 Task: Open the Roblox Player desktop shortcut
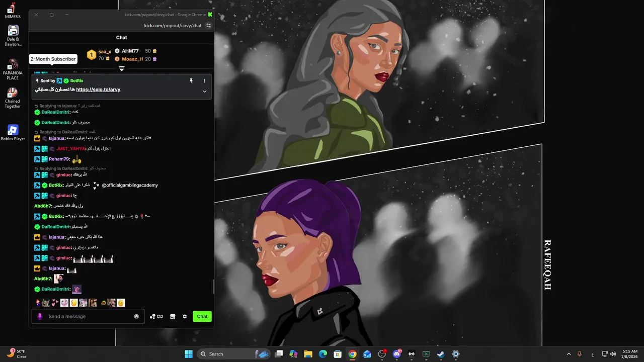tap(13, 133)
